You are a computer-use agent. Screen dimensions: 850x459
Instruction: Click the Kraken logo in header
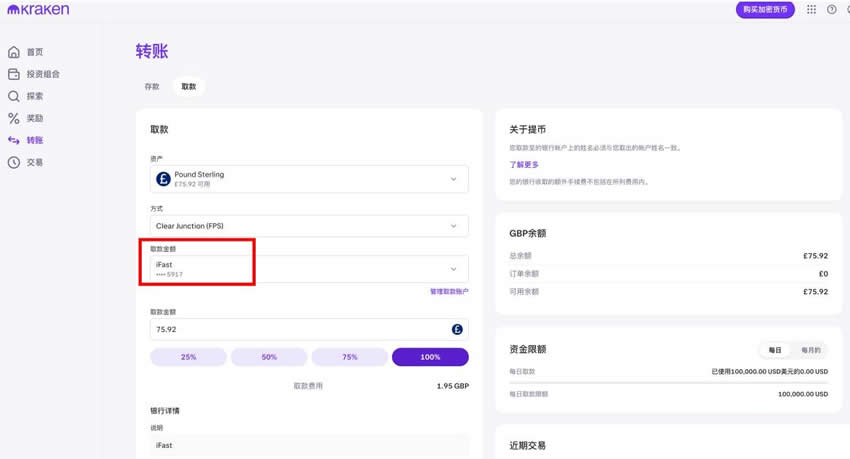tap(36, 10)
